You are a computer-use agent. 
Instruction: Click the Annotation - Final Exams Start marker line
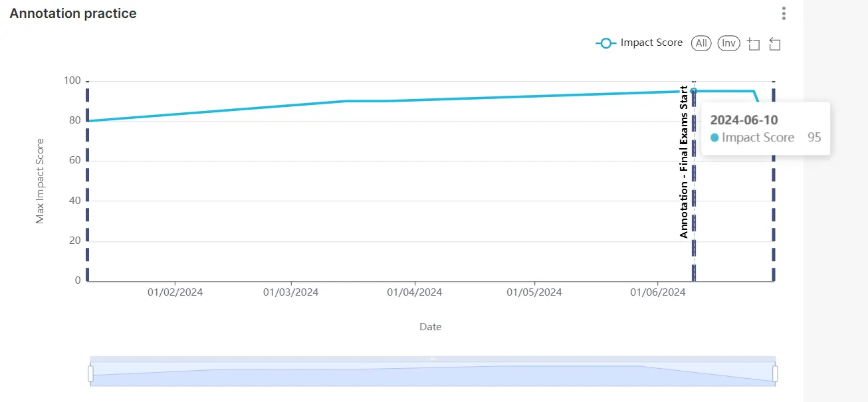(x=694, y=199)
